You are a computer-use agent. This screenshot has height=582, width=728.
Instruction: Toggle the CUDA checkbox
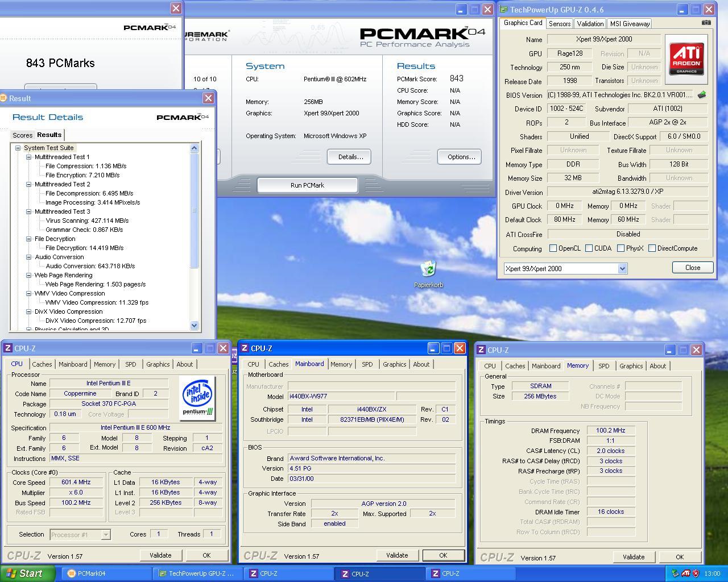[589, 248]
